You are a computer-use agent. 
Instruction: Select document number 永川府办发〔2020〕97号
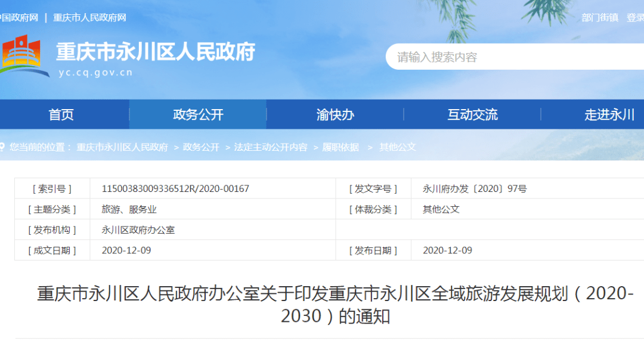tap(475, 188)
